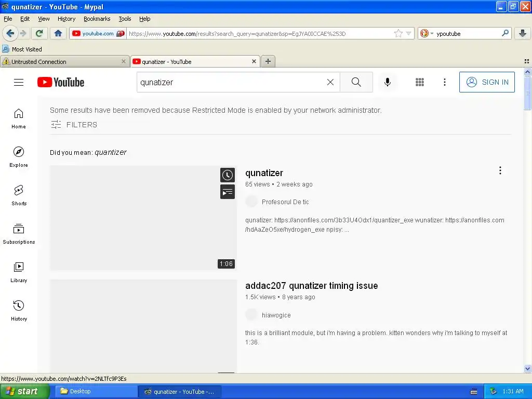Go back with the browser back arrow
The width and height of the screenshot is (532, 399).
pyautogui.click(x=10, y=33)
